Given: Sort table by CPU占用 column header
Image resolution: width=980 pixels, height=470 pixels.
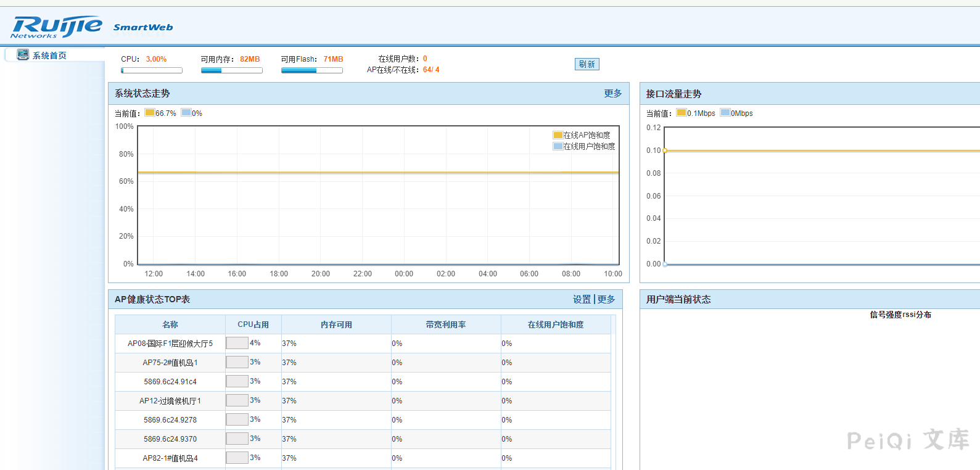Looking at the screenshot, I should pyautogui.click(x=253, y=324).
